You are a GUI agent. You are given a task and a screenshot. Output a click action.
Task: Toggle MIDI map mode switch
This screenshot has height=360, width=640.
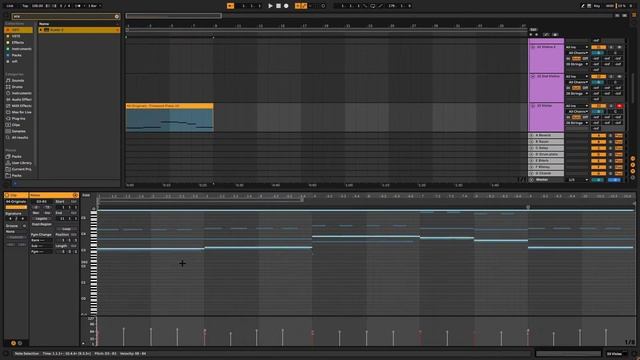point(610,6)
